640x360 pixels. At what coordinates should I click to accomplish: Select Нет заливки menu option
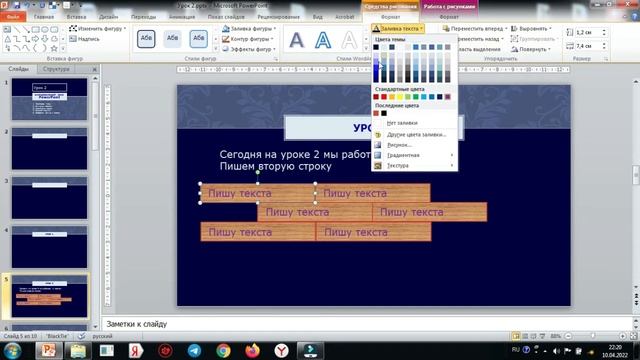click(414, 123)
